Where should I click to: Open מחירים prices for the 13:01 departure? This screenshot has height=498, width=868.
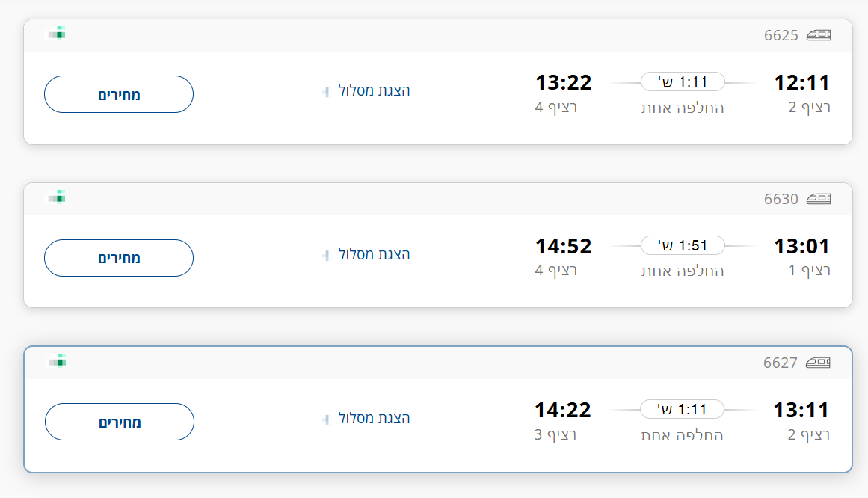119,258
